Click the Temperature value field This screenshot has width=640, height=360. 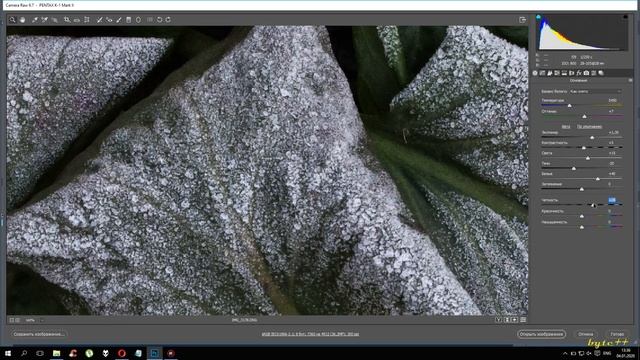click(x=613, y=100)
